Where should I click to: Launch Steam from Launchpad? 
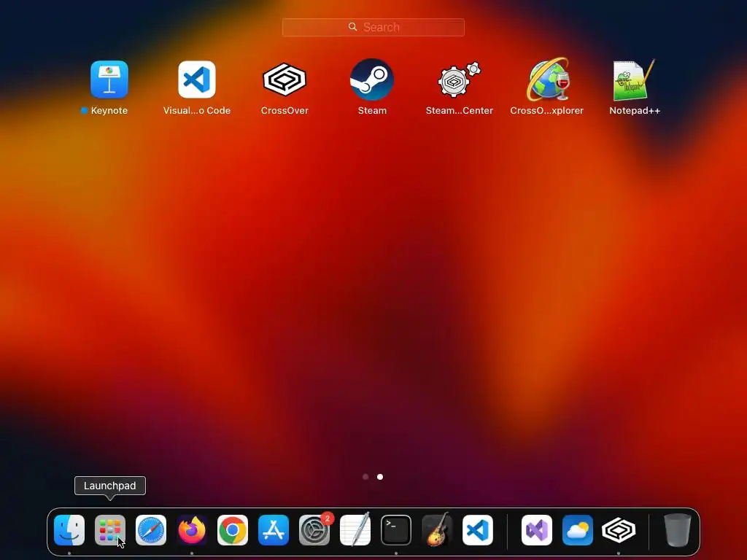(x=372, y=79)
